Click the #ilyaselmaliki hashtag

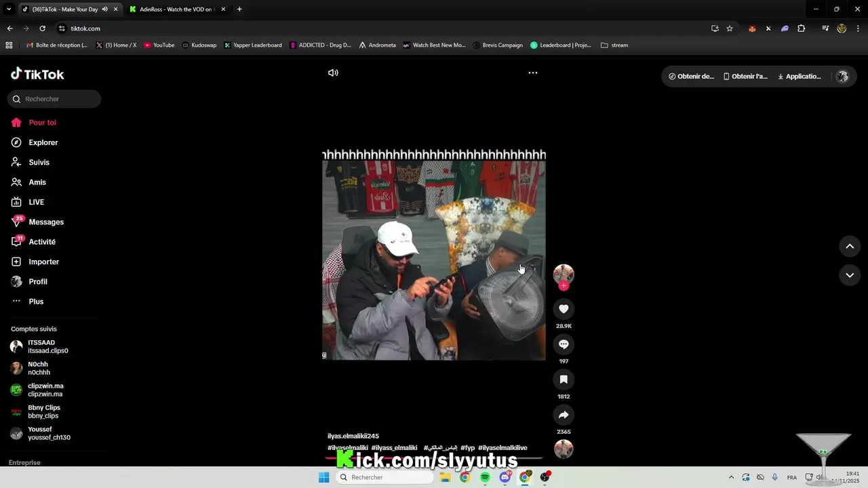(348, 448)
